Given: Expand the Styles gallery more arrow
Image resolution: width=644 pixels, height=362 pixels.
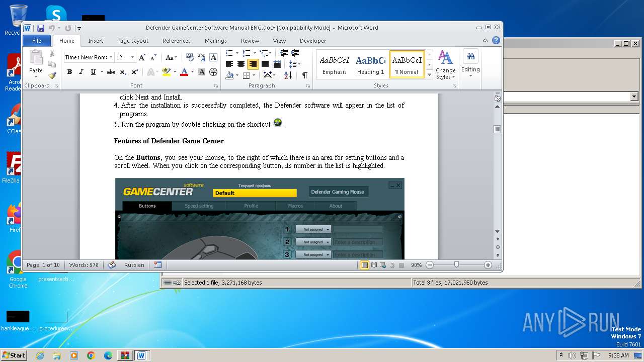Looking at the screenshot, I should 429,75.
